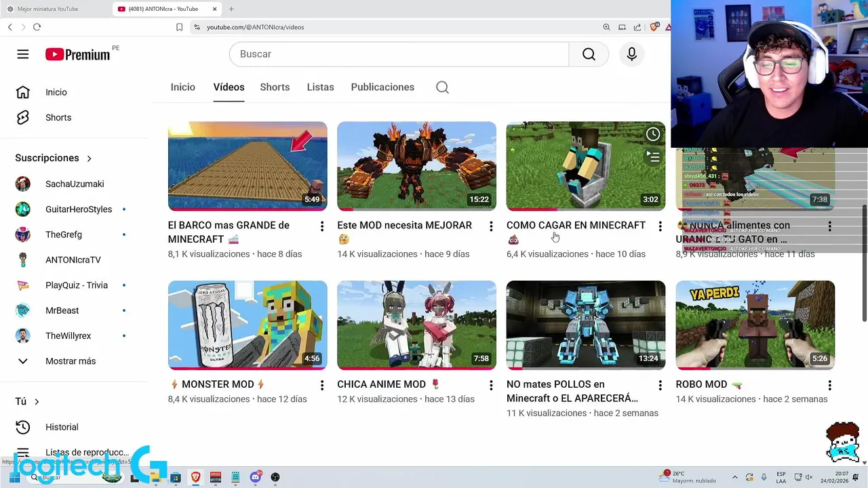
Task: Open the Brave Shields icon
Action: click(x=654, y=27)
